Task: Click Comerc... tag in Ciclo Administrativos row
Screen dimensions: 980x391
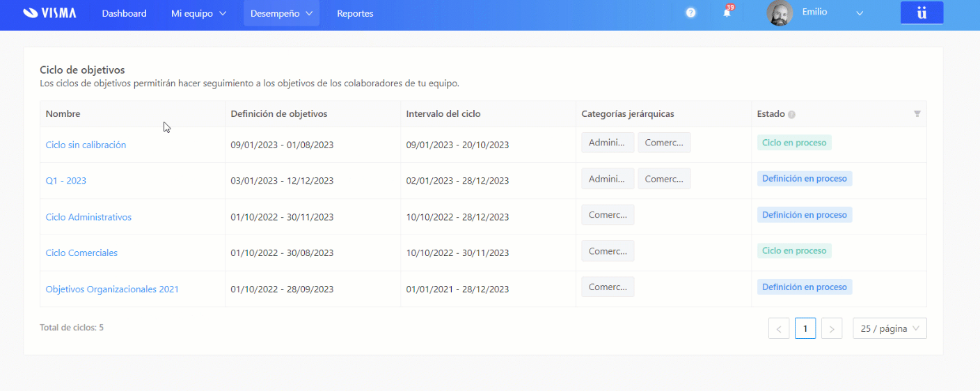Action: pos(608,215)
